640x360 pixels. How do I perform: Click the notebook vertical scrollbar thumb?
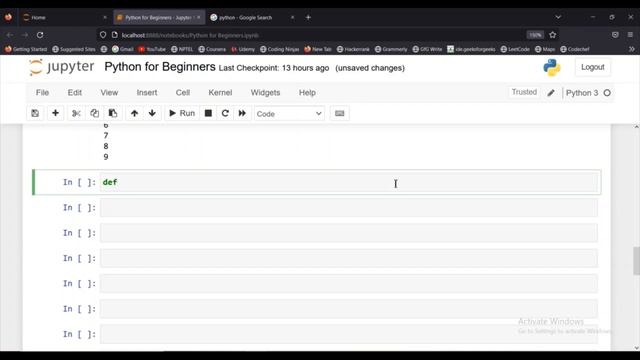pyautogui.click(x=636, y=261)
